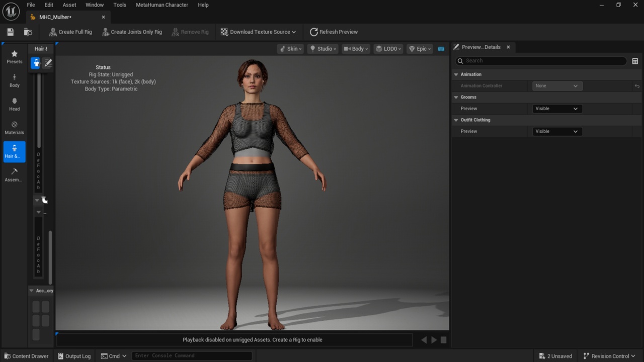Click the lower scrollbar in Hair panel
644x362 pixels.
tap(50, 257)
